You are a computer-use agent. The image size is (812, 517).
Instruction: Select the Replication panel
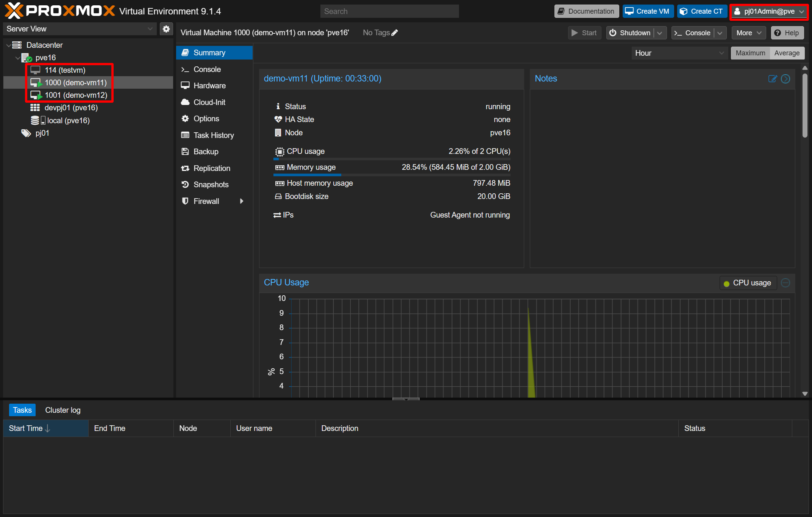click(212, 168)
